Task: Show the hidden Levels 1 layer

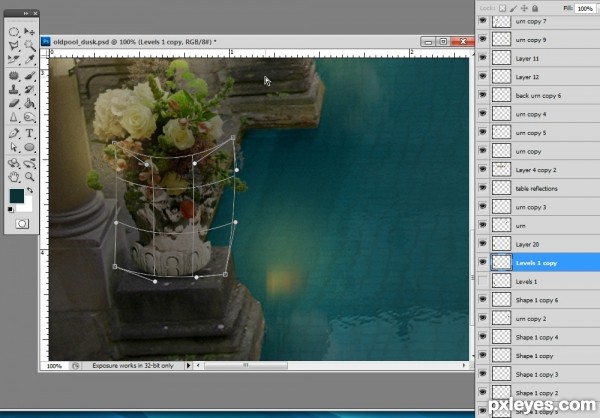Action: tap(483, 281)
